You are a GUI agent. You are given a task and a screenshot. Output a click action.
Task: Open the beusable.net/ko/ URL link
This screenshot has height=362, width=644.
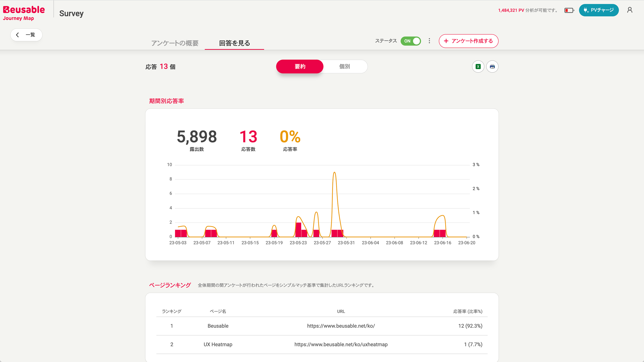click(x=341, y=326)
